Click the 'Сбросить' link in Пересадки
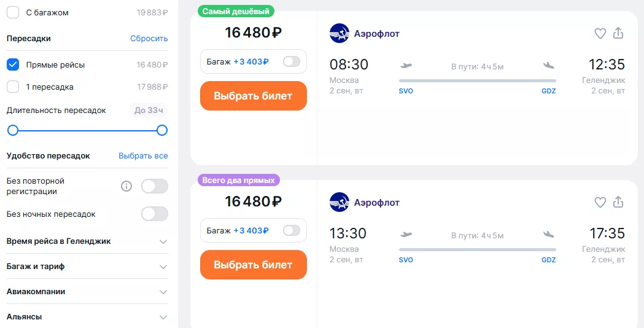 (x=149, y=38)
